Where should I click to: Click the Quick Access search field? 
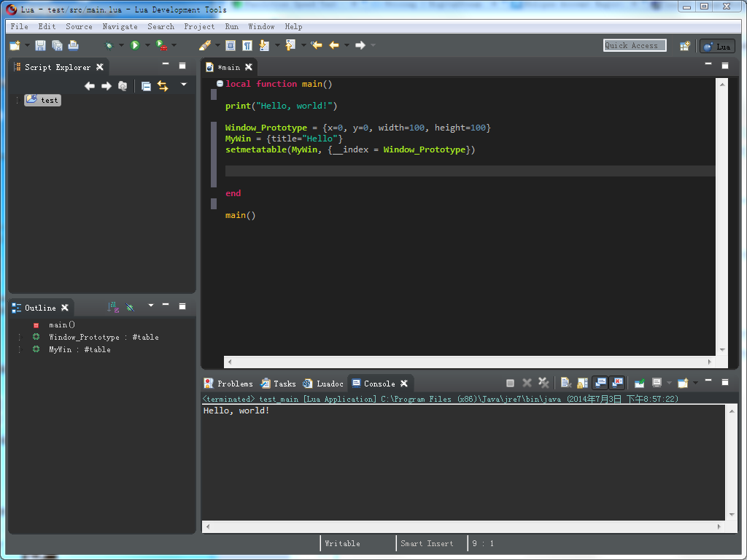click(635, 45)
